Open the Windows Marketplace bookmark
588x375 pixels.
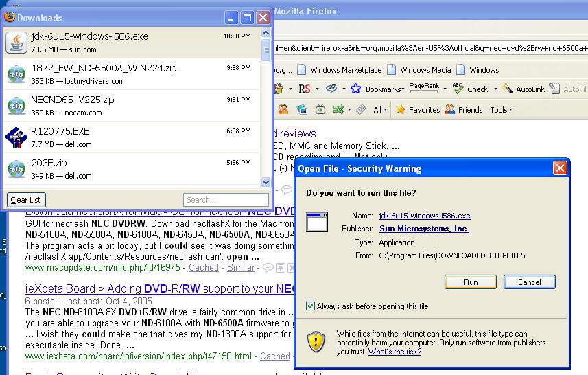340,70
